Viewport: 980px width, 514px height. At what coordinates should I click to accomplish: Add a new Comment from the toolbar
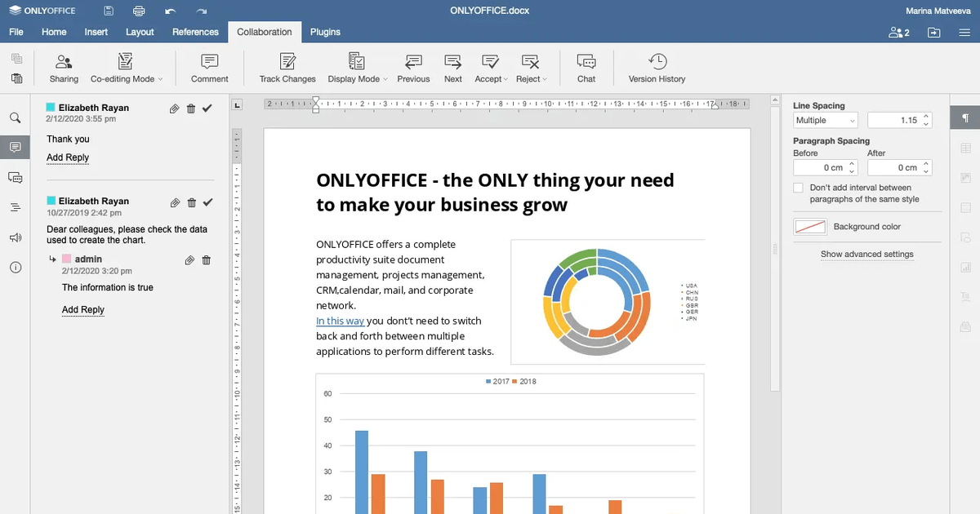coord(210,69)
